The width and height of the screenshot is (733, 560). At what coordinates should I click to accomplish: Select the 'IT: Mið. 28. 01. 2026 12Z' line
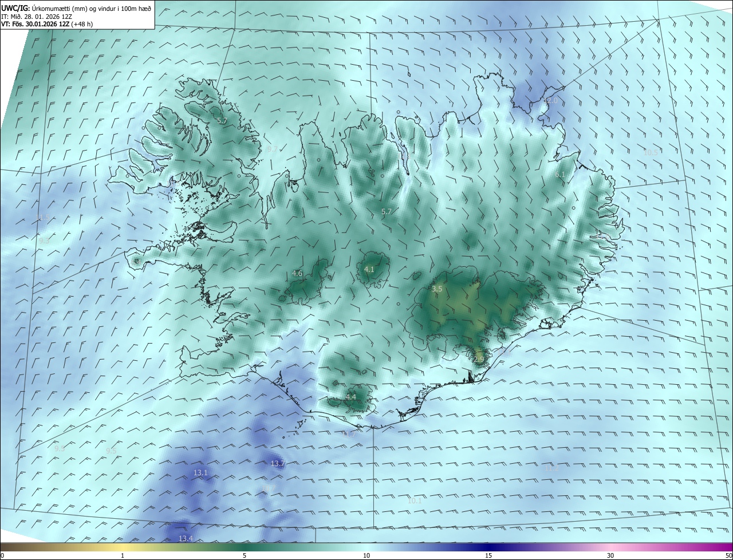tap(36, 17)
